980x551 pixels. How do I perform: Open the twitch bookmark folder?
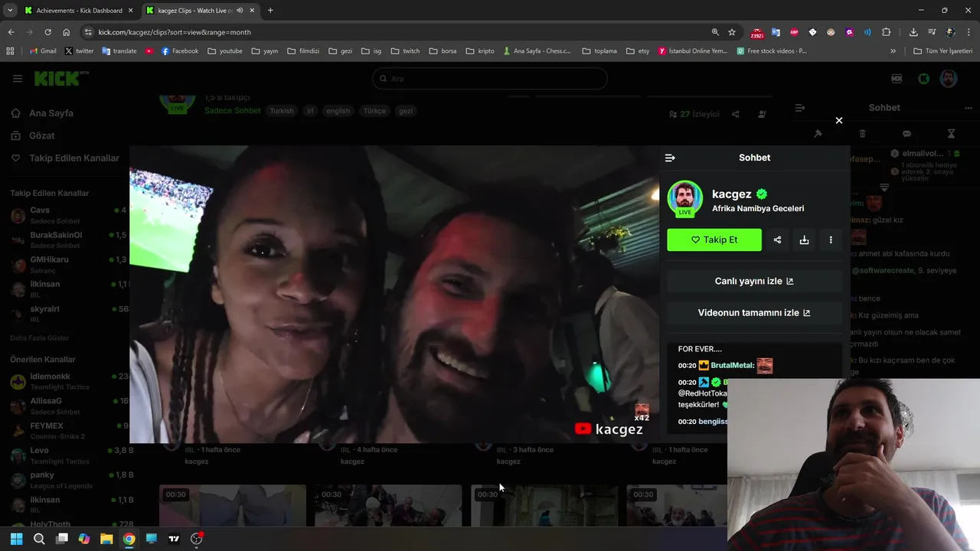405,51
